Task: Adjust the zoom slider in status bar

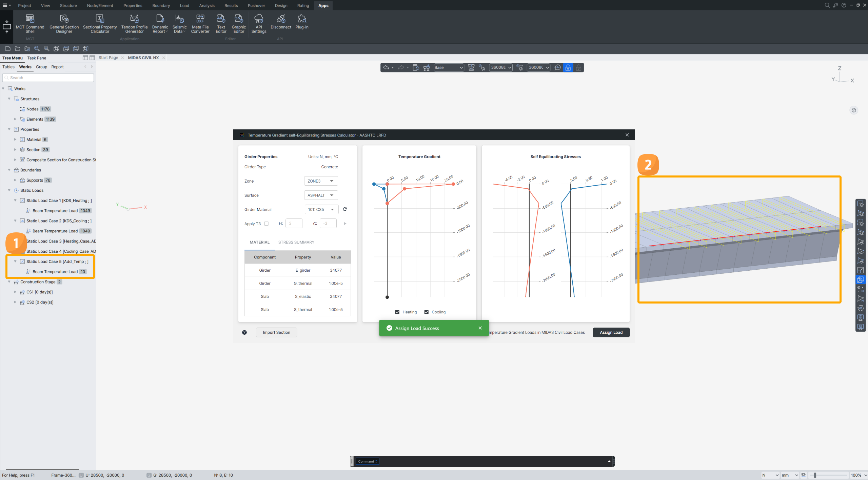Action: pyautogui.click(x=815, y=475)
